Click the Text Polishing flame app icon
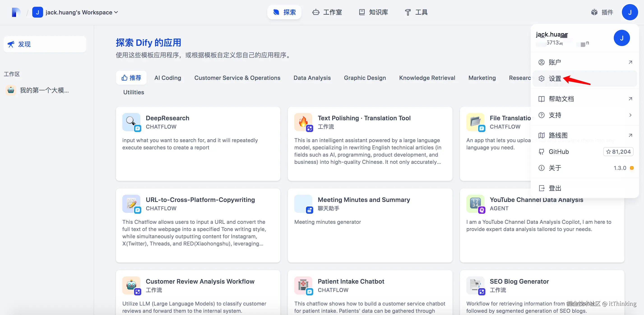Viewport: 644px width, 315px height. coord(303,121)
